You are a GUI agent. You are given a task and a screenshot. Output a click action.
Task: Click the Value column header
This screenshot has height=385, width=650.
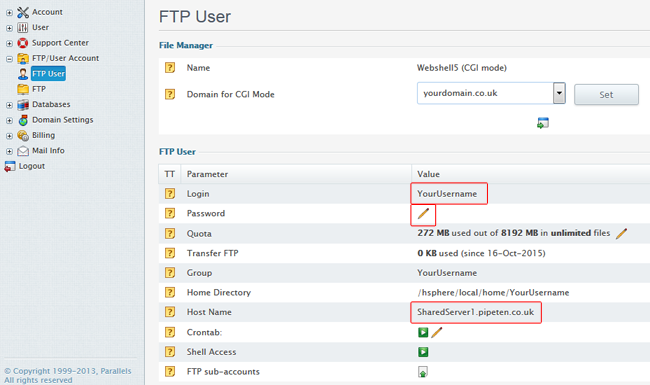click(428, 174)
